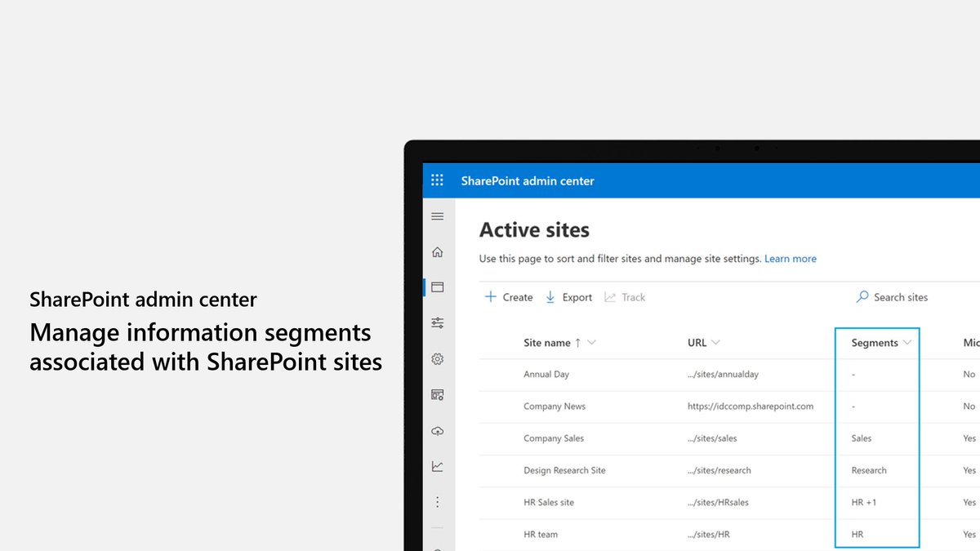Open the Content services sidebar icon
980x551 pixels.
pos(438,395)
